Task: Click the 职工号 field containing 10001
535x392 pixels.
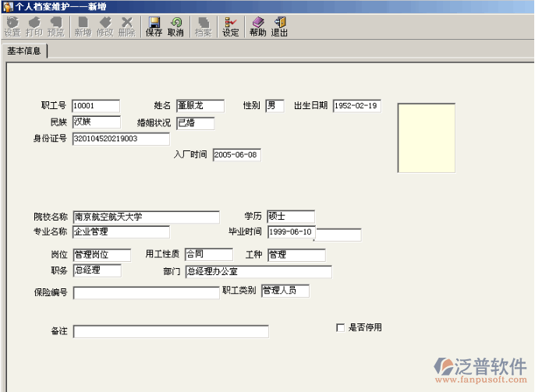Action: coord(96,106)
